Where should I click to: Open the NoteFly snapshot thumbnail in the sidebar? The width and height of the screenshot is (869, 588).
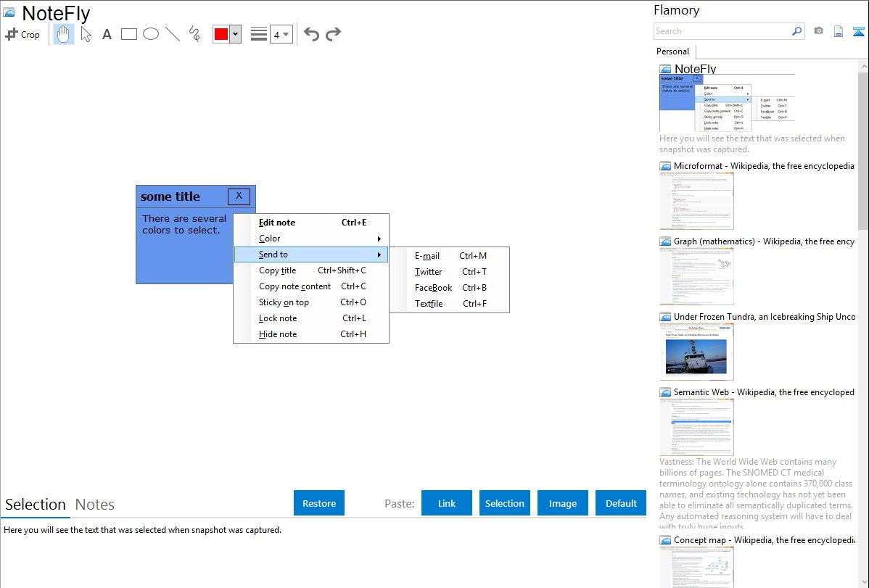[x=727, y=103]
